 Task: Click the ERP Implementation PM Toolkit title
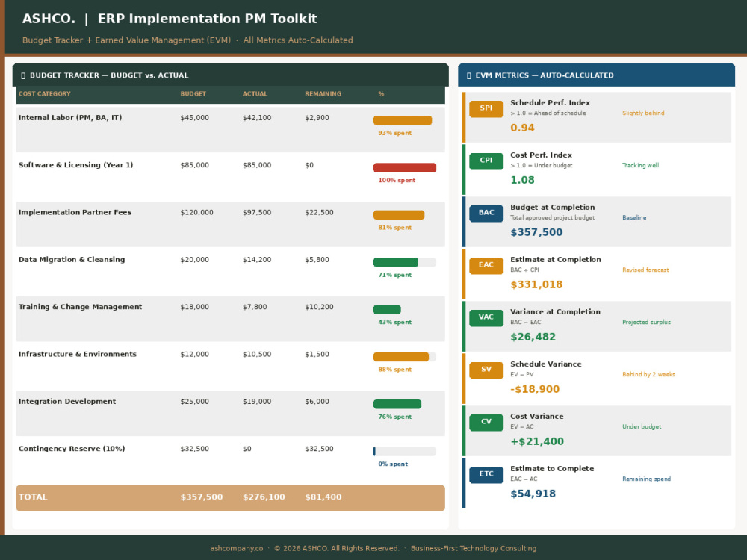(x=207, y=19)
